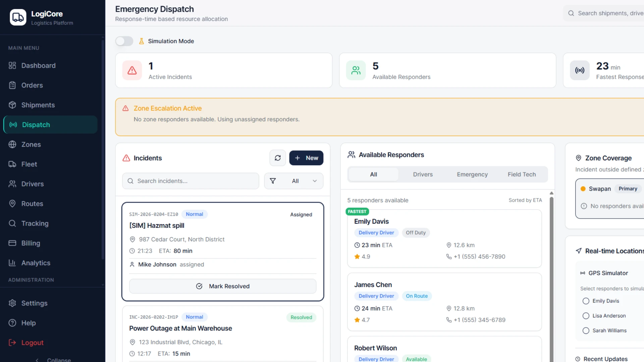
Task: Refresh the incidents list
Action: [x=278, y=158]
